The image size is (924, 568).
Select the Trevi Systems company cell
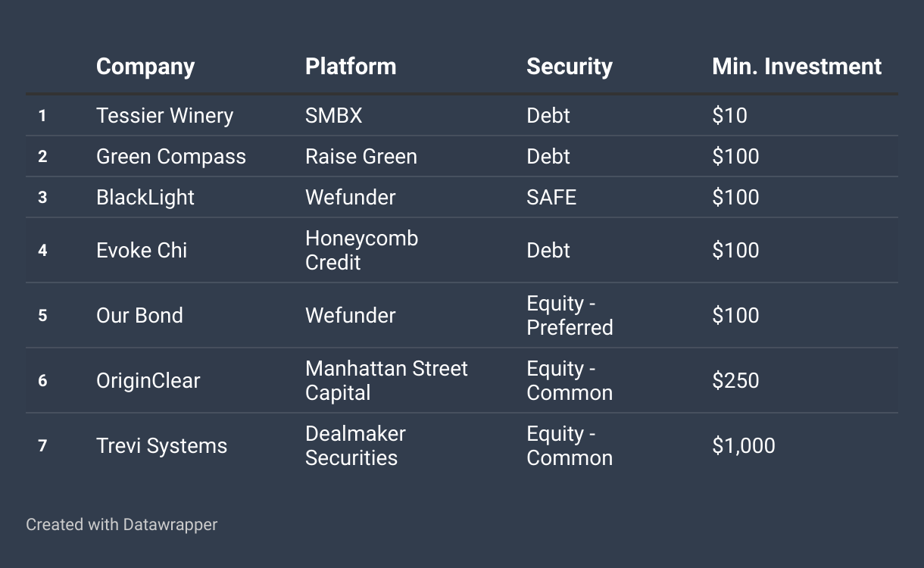point(161,445)
